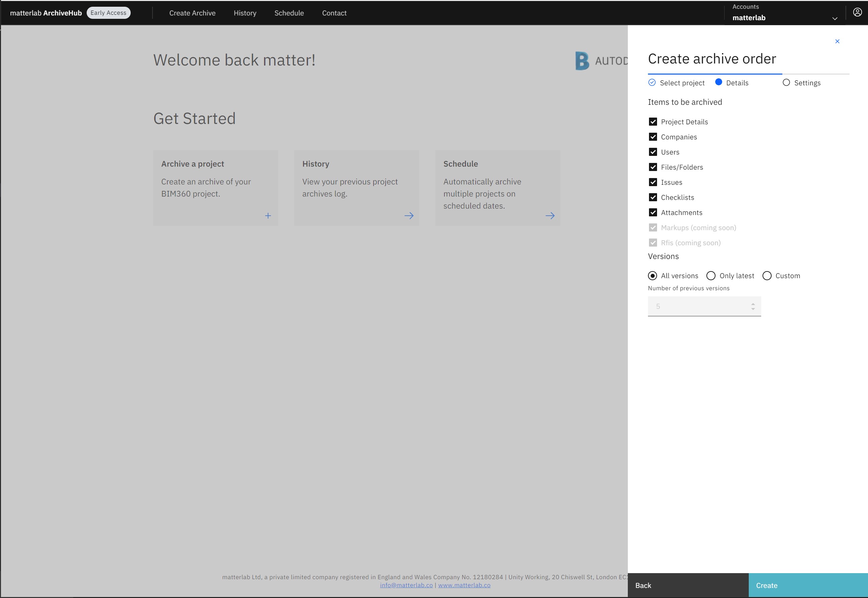Image resolution: width=868 pixels, height=598 pixels.
Task: Toggle the Attachments checkbox
Action: [x=653, y=213]
